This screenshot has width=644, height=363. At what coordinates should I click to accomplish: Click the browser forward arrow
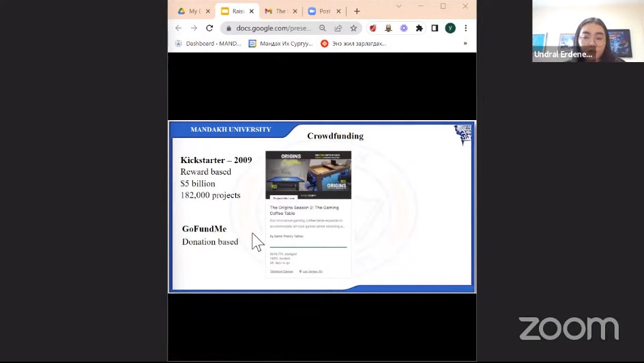pyautogui.click(x=194, y=28)
